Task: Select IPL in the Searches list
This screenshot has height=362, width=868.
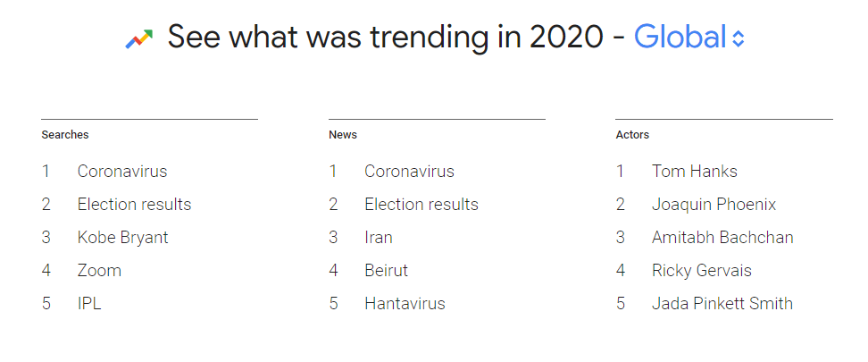Action: pyautogui.click(x=89, y=304)
